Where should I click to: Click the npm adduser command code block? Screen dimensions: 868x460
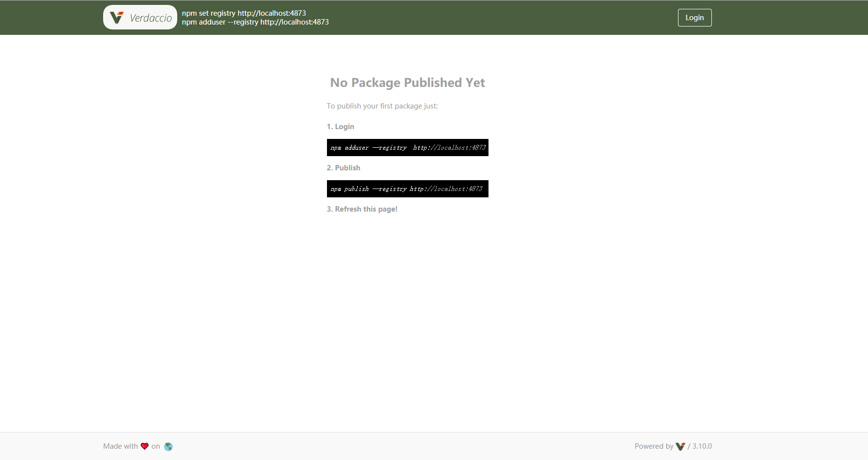coord(407,147)
